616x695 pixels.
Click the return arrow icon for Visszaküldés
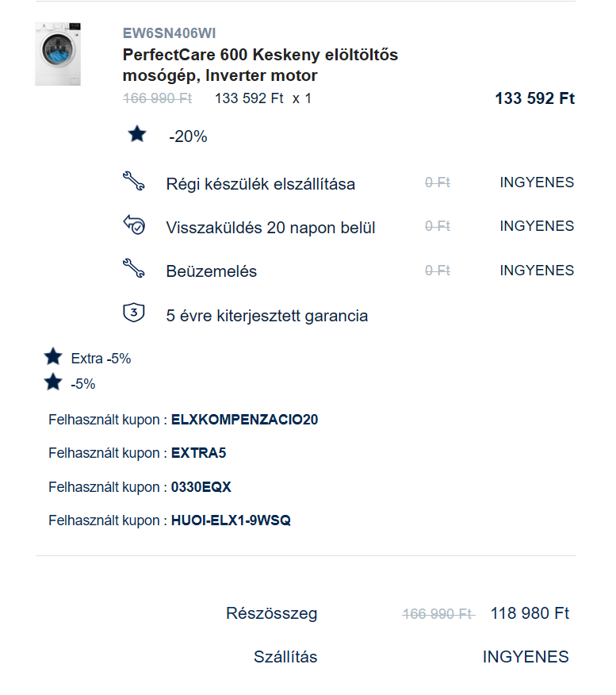tap(134, 225)
